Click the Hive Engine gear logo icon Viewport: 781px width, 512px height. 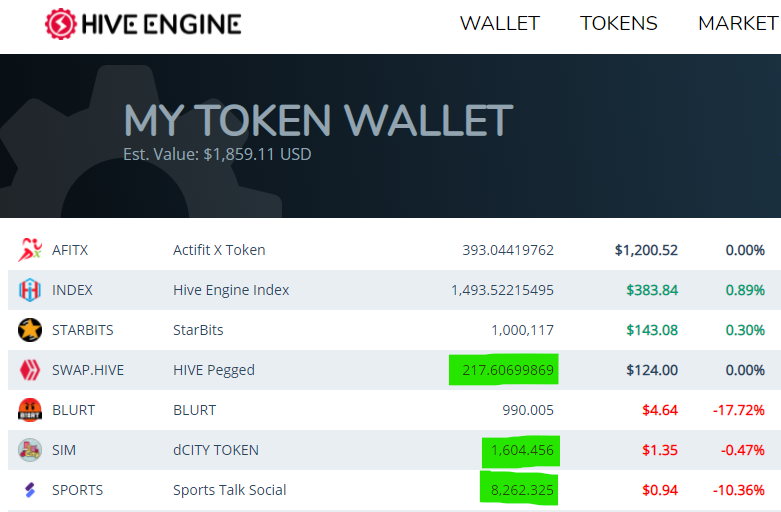(61, 24)
